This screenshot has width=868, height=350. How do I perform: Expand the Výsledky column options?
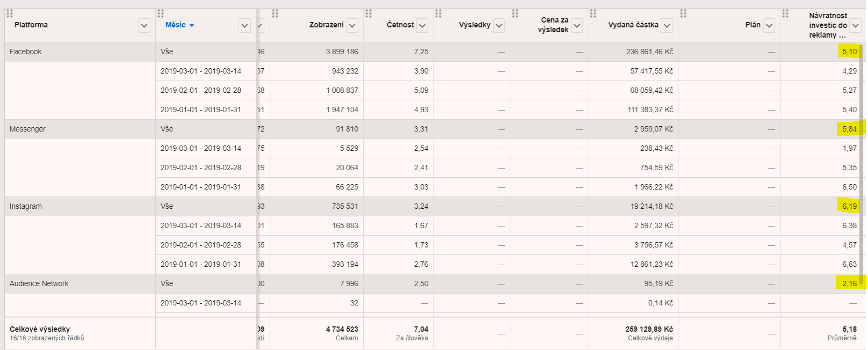499,25
